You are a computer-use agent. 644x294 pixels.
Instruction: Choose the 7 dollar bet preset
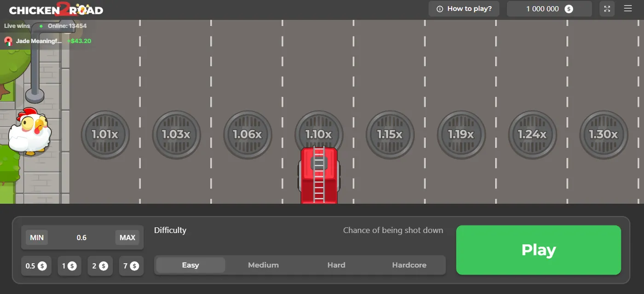(131, 266)
